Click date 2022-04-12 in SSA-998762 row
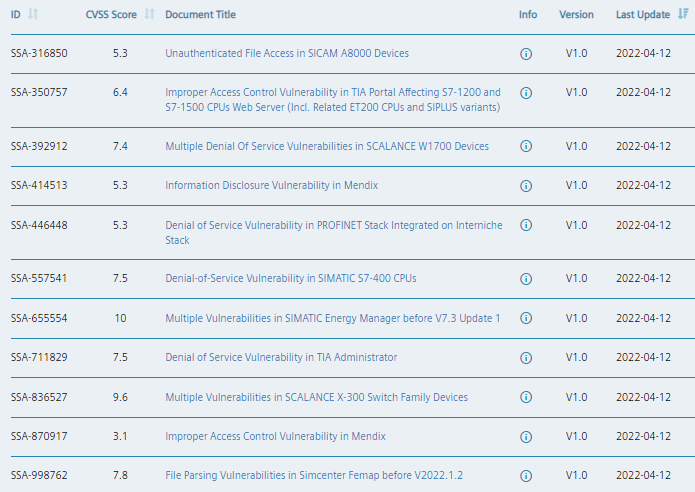 coord(643,475)
